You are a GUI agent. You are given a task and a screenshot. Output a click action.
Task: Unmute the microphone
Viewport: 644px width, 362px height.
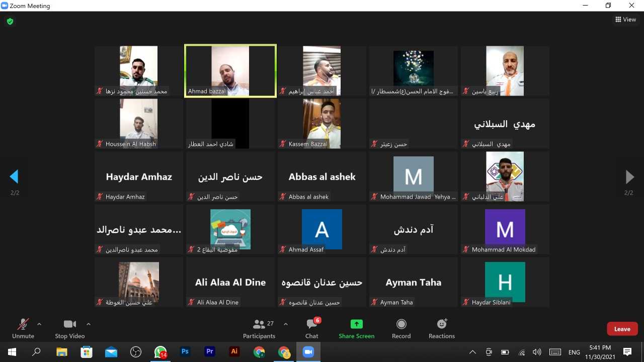coord(23,329)
